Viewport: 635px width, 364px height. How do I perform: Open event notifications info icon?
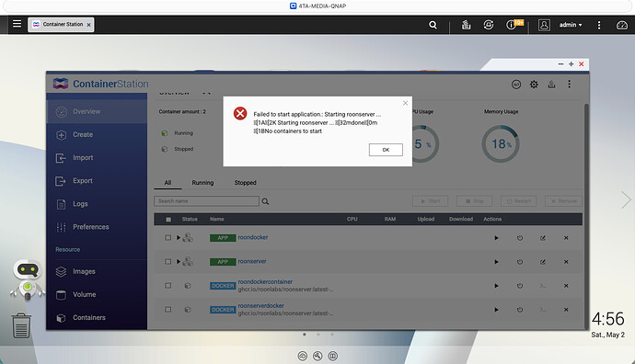click(511, 25)
